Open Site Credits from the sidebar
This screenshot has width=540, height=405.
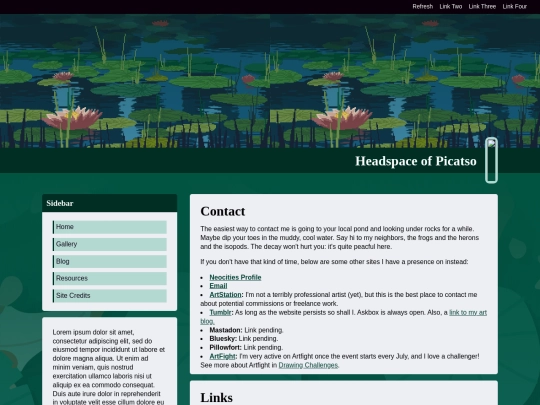(x=110, y=296)
